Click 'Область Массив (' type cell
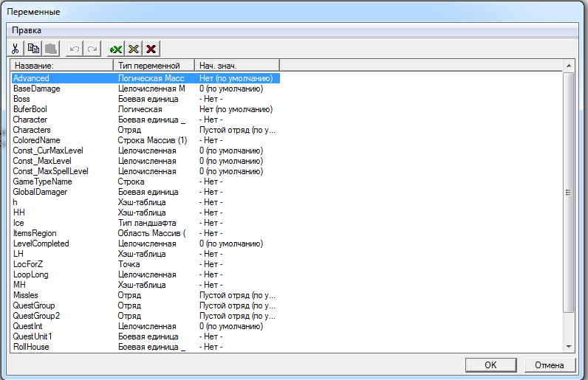588x380 pixels. [x=151, y=233]
